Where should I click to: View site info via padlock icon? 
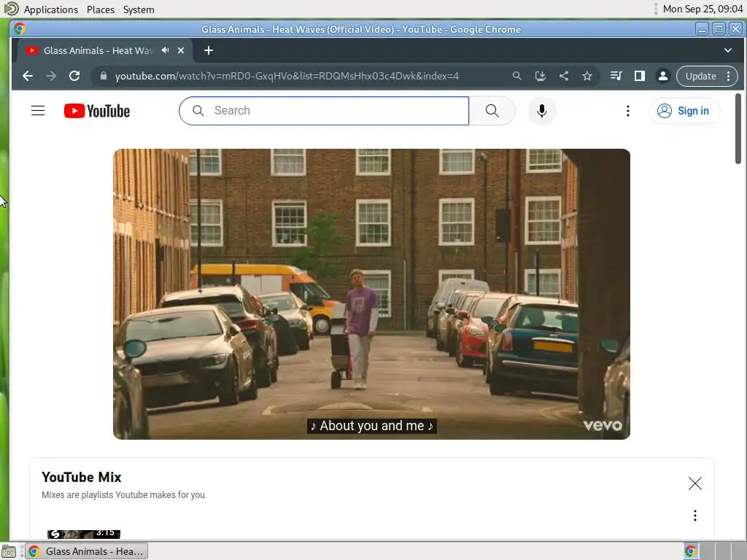pyautogui.click(x=104, y=76)
